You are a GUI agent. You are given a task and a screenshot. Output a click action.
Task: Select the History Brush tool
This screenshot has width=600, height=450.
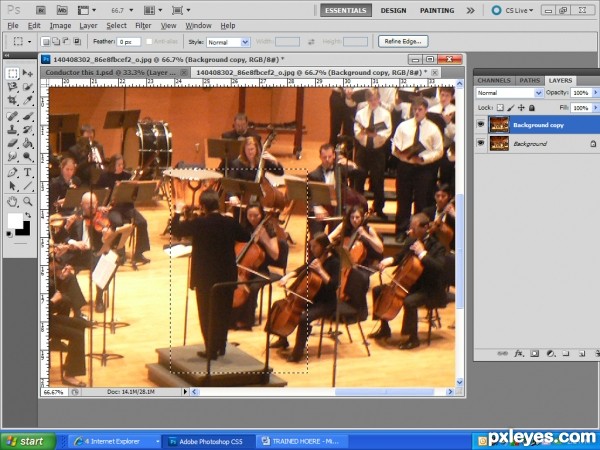28,130
